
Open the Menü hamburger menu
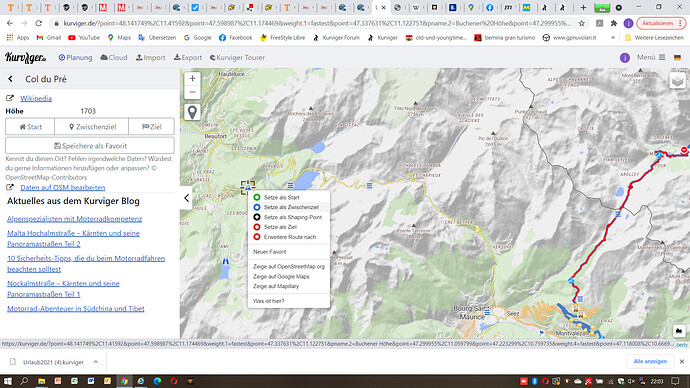(651, 57)
